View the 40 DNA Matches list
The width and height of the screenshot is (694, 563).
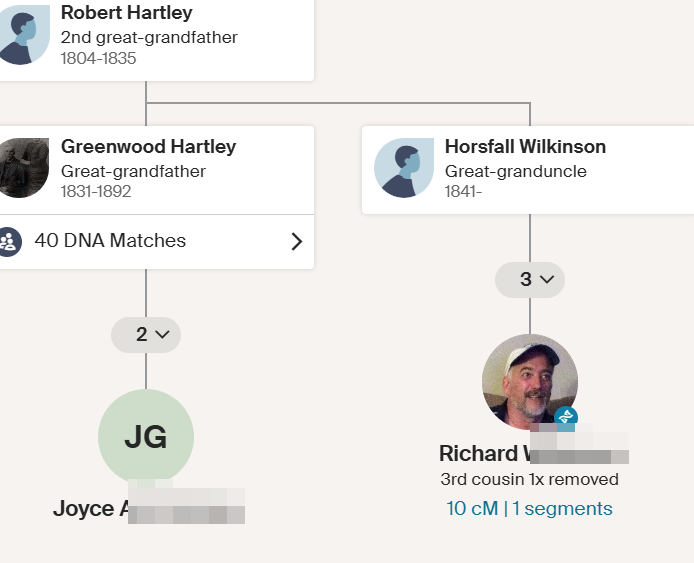(x=110, y=241)
